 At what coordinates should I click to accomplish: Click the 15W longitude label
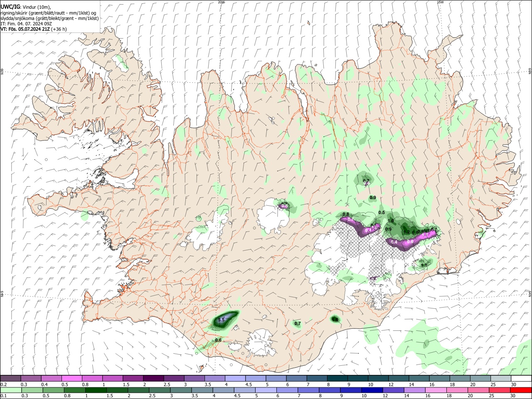click(x=440, y=2)
